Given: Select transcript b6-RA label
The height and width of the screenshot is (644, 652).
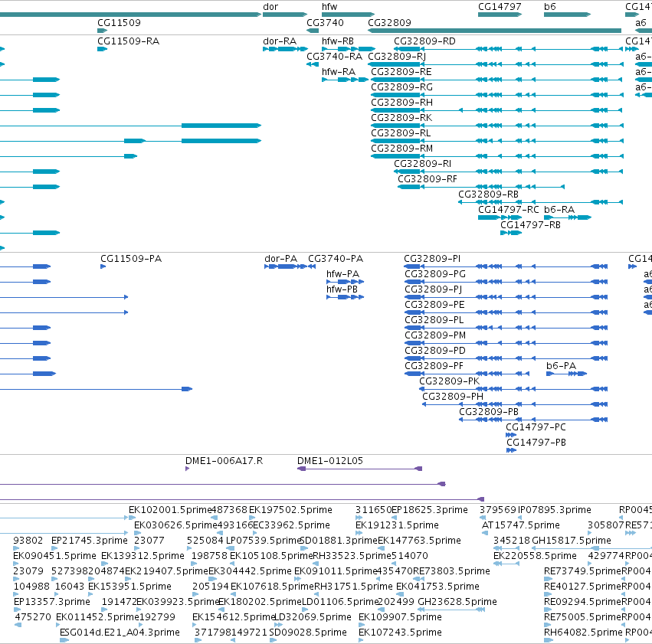Looking at the screenshot, I should click(559, 210).
